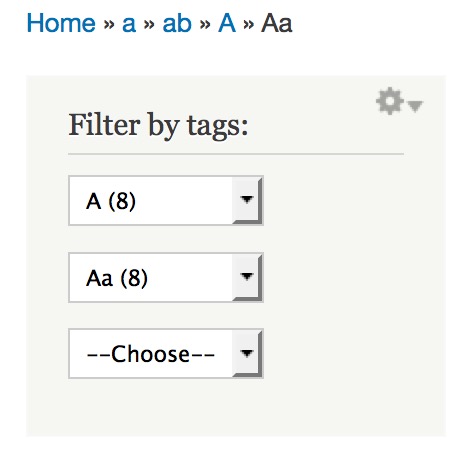456x476 pixels.
Task: Select the 'Aa (8)' text in the second select
Action: 117,278
